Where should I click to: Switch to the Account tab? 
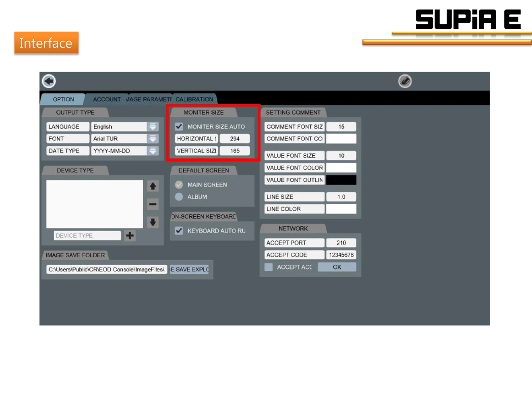pyautogui.click(x=106, y=99)
